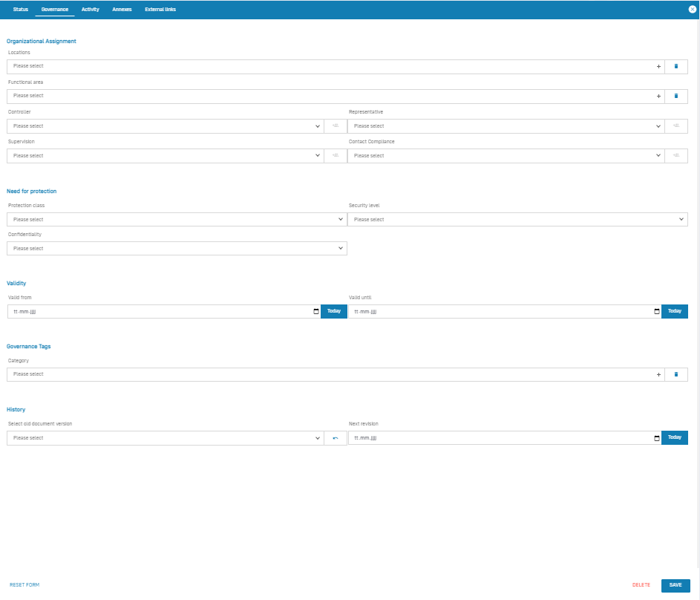Screen dimensions: 700x600
Task: Delete Functional area entries with trash icon
Action: point(676,97)
